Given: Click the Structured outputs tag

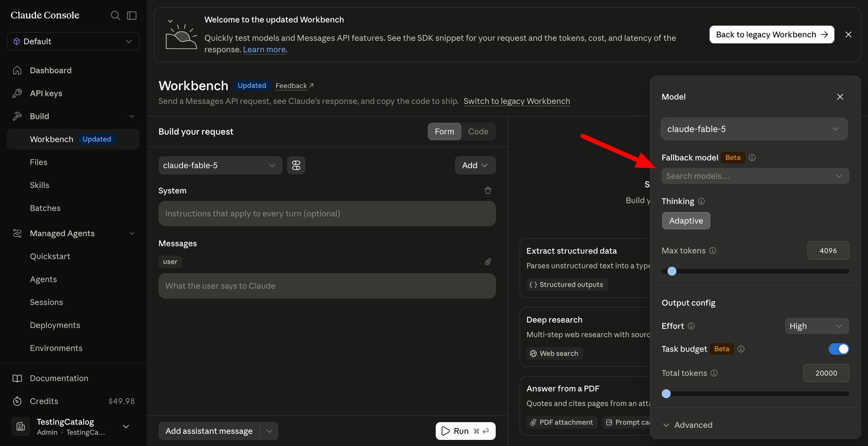Looking at the screenshot, I should coord(567,285).
